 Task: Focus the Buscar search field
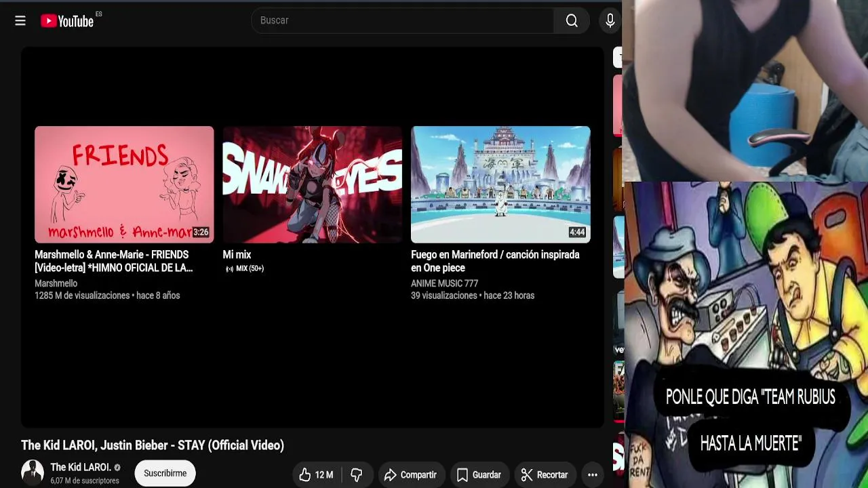pos(403,21)
